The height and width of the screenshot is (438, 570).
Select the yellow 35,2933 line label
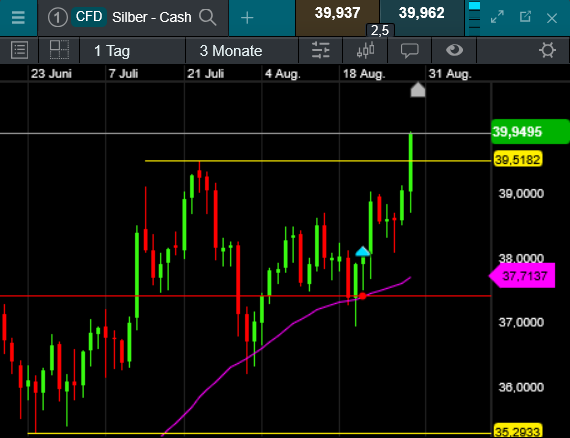pos(518,431)
